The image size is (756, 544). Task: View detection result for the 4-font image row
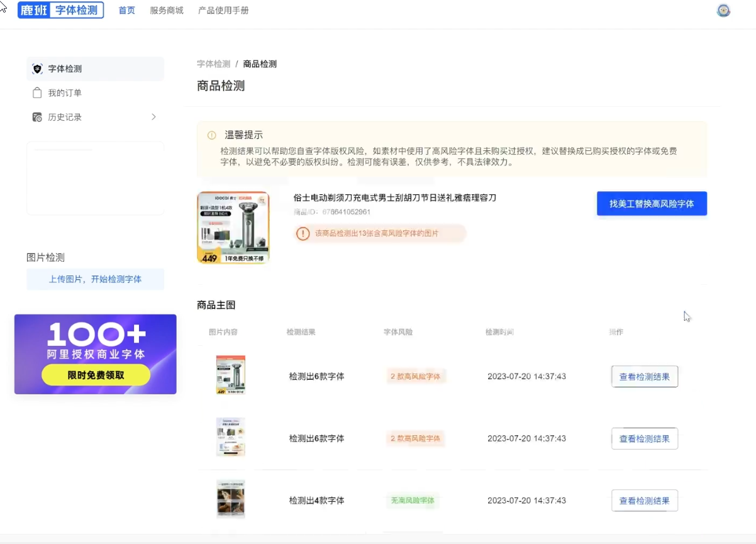click(x=644, y=501)
